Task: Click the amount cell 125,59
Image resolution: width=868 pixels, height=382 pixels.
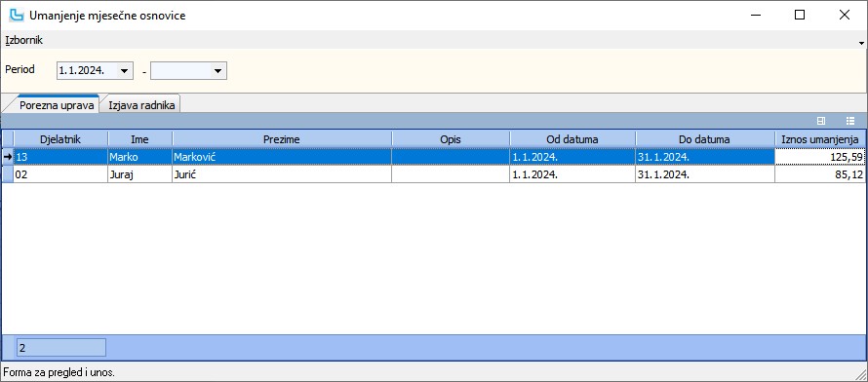Action: pos(820,158)
